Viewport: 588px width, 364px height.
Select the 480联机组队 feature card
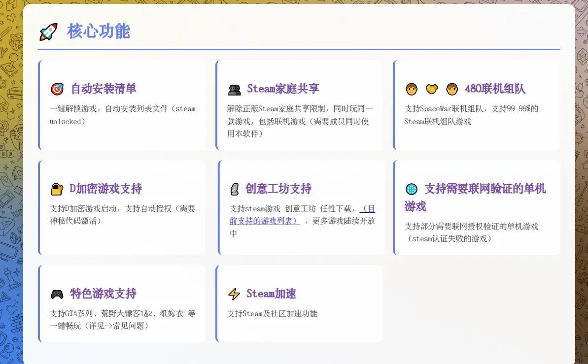[477, 104]
